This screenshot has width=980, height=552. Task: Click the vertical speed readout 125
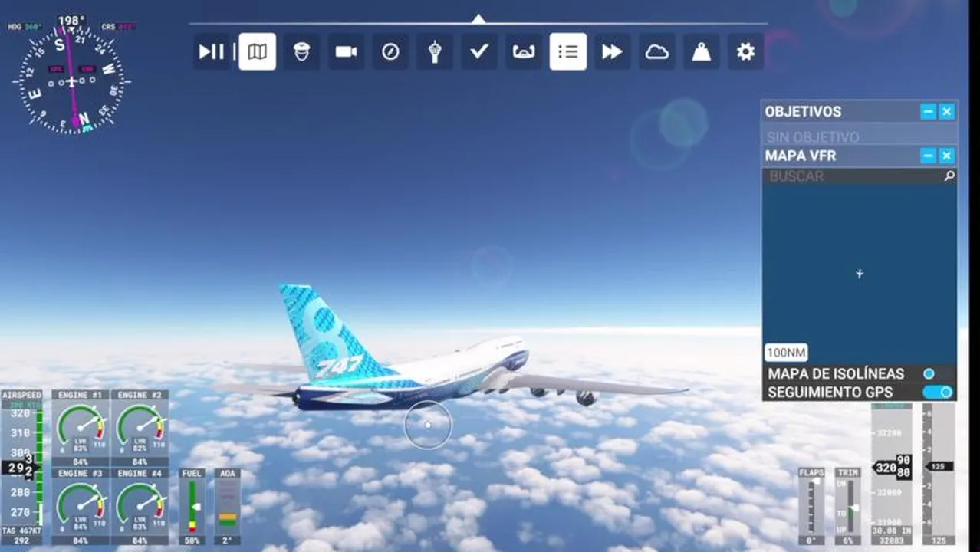939,466
